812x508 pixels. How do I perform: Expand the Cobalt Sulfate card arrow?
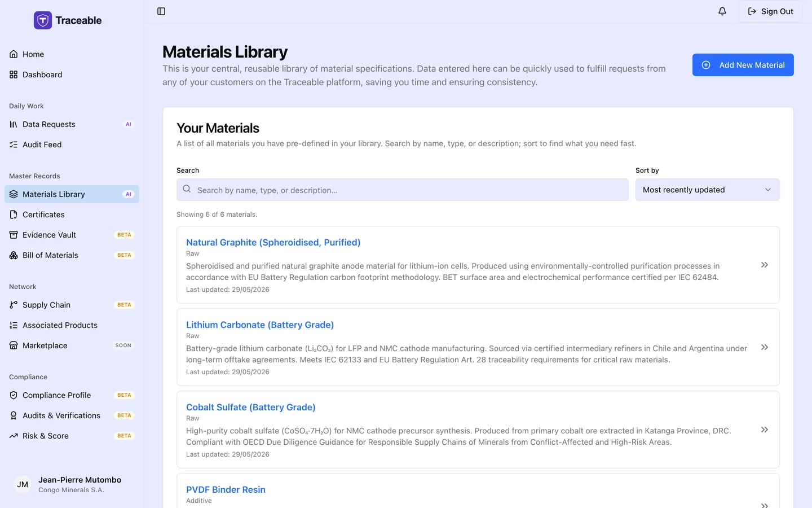click(765, 430)
